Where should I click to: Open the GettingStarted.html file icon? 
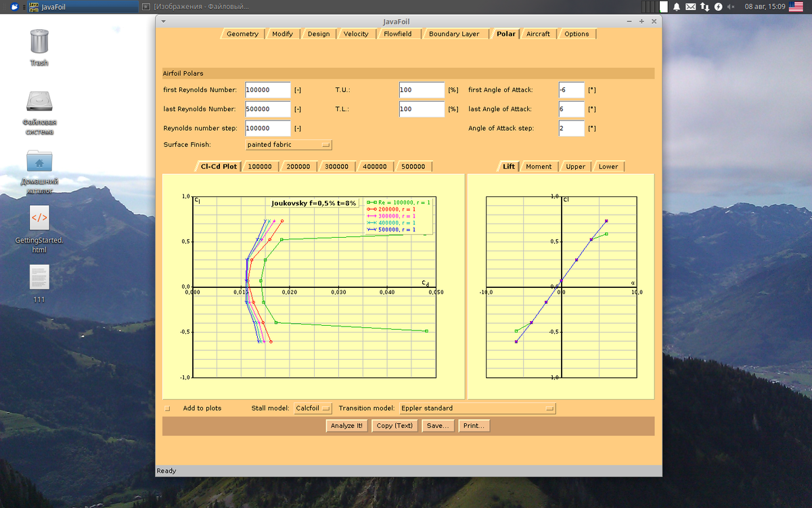39,218
